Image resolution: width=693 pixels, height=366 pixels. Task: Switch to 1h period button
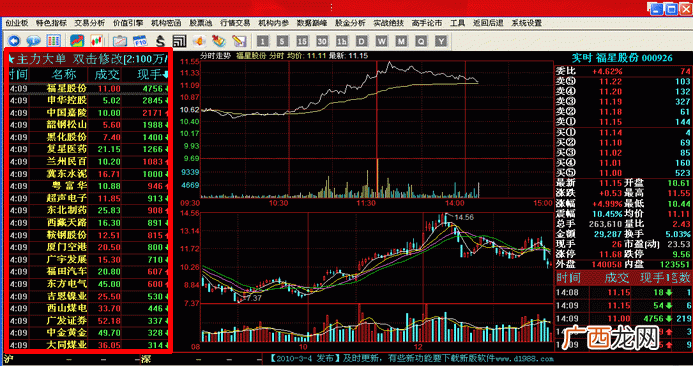coord(342,42)
